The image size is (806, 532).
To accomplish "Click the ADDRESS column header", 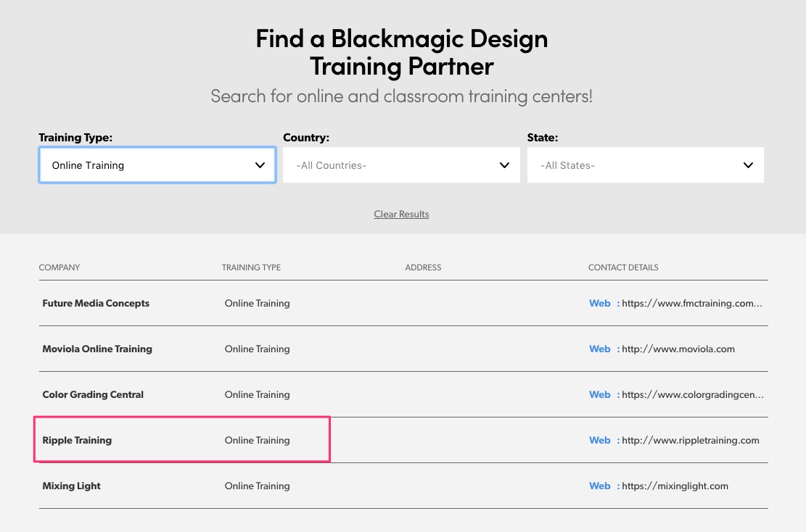I will coord(423,267).
